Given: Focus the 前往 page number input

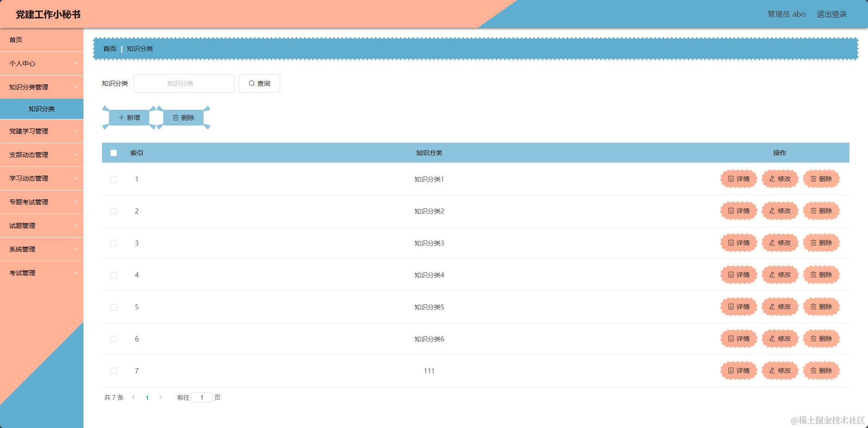Looking at the screenshot, I should pyautogui.click(x=202, y=397).
